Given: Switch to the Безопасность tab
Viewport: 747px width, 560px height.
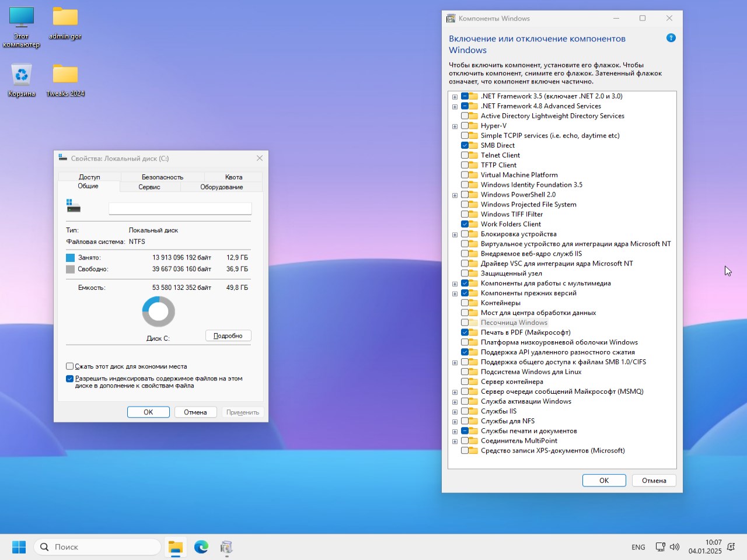Looking at the screenshot, I should click(162, 177).
